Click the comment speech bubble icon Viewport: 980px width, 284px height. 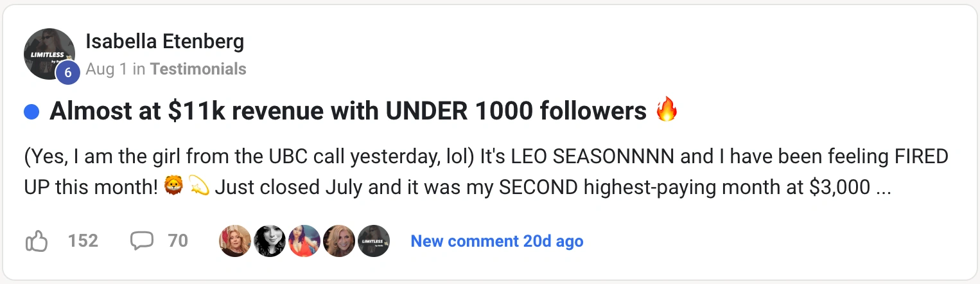point(141,241)
